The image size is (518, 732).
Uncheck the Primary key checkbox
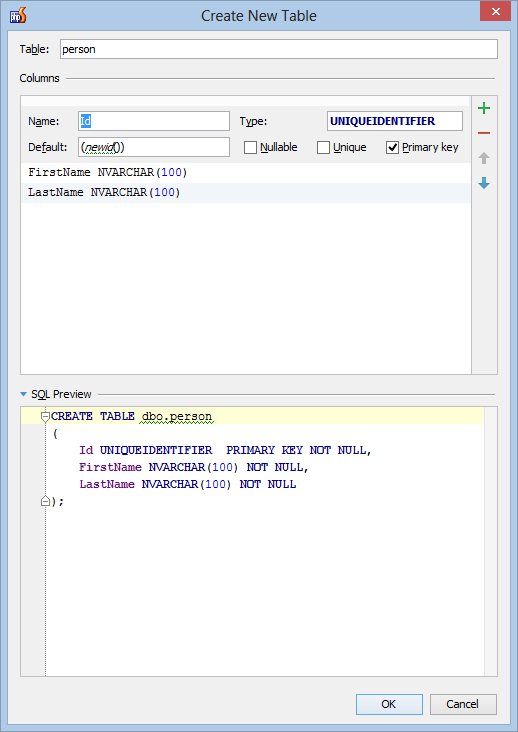[392, 148]
